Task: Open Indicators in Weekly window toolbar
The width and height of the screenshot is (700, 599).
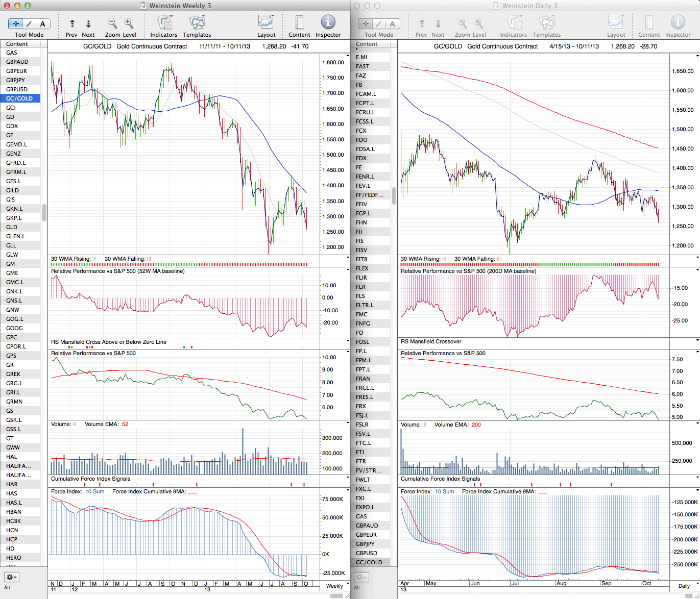Action: tap(164, 23)
